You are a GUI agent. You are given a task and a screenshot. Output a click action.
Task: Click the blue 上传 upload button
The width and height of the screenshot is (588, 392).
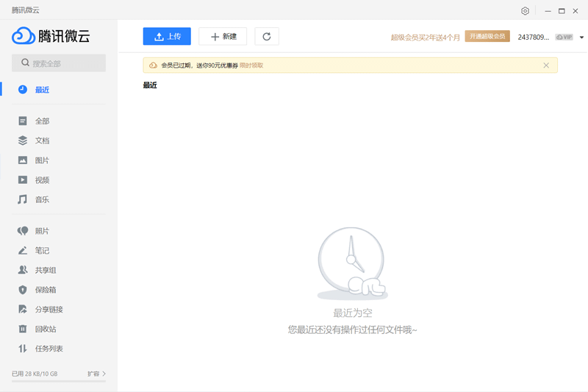click(x=167, y=37)
